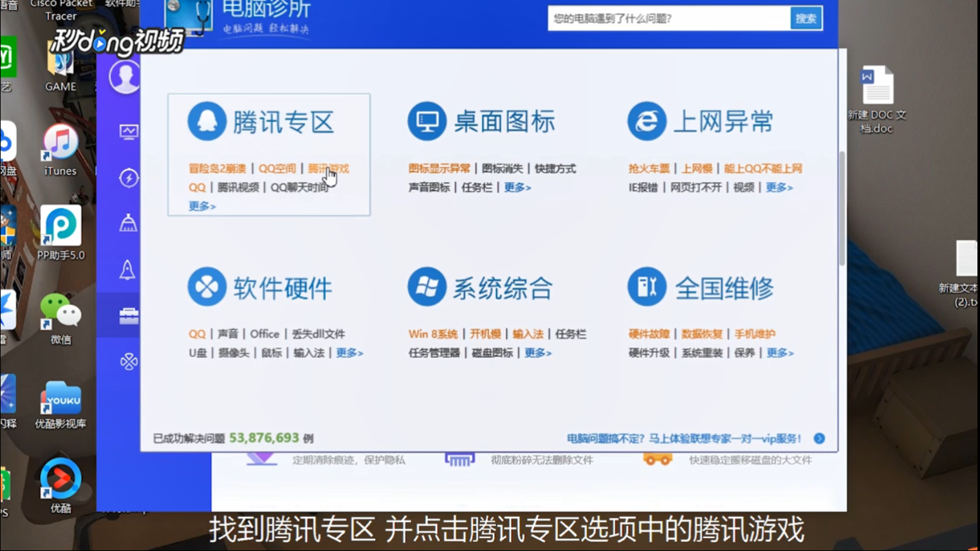The height and width of the screenshot is (551, 980).
Task: Click 硬件故障 link
Action: coord(649,334)
